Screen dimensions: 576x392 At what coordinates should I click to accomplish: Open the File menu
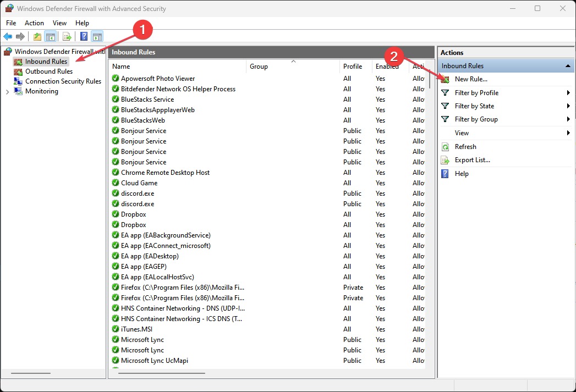[11, 23]
